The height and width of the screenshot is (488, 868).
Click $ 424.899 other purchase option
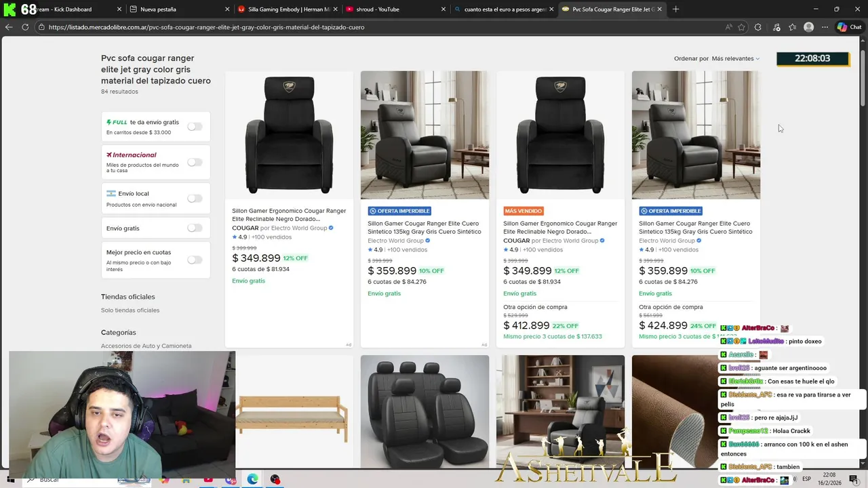[663, 326]
